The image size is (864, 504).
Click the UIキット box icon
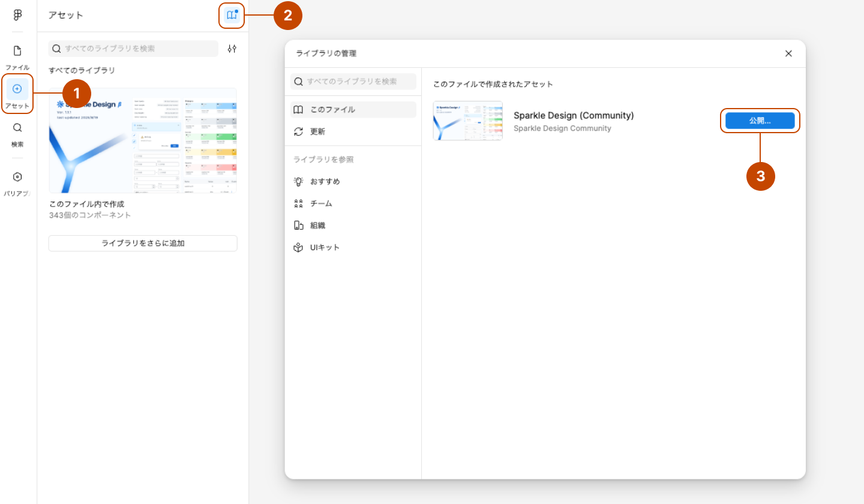coord(298,247)
